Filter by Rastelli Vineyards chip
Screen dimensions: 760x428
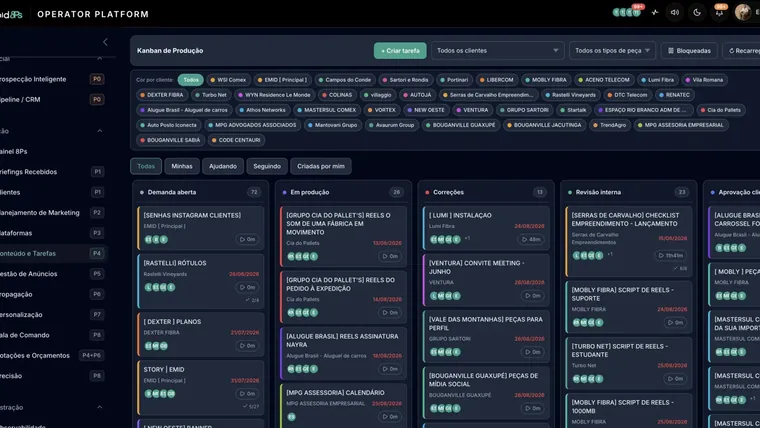570,95
